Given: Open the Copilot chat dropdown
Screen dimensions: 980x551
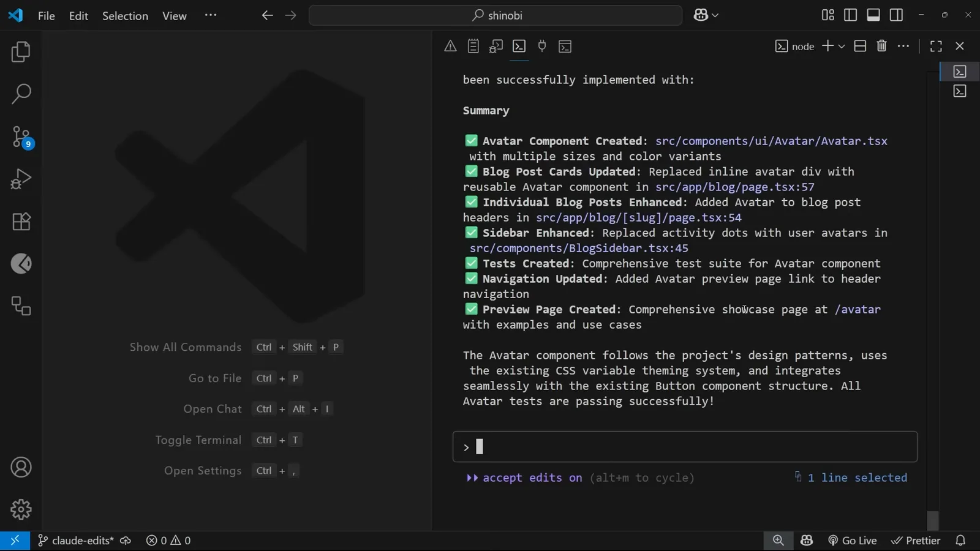Looking at the screenshot, I should 706,15.
